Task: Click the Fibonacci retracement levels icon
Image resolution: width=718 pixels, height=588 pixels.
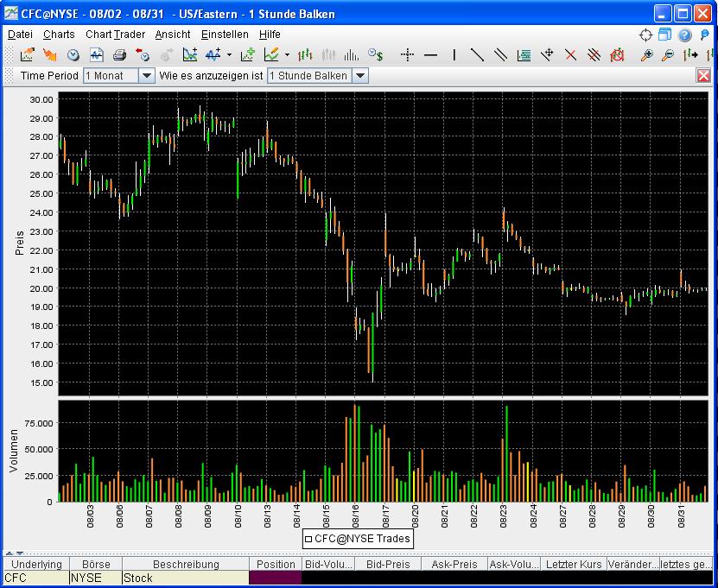Action: (524, 55)
